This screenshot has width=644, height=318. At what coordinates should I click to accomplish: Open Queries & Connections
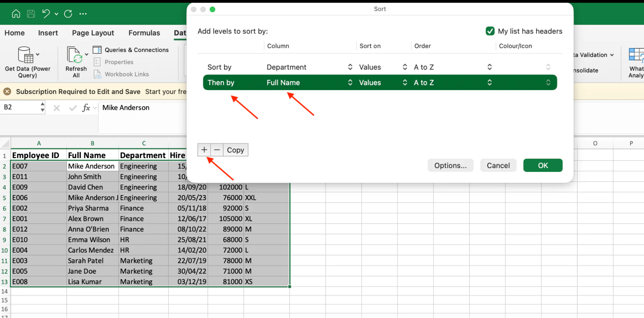pyautogui.click(x=131, y=50)
